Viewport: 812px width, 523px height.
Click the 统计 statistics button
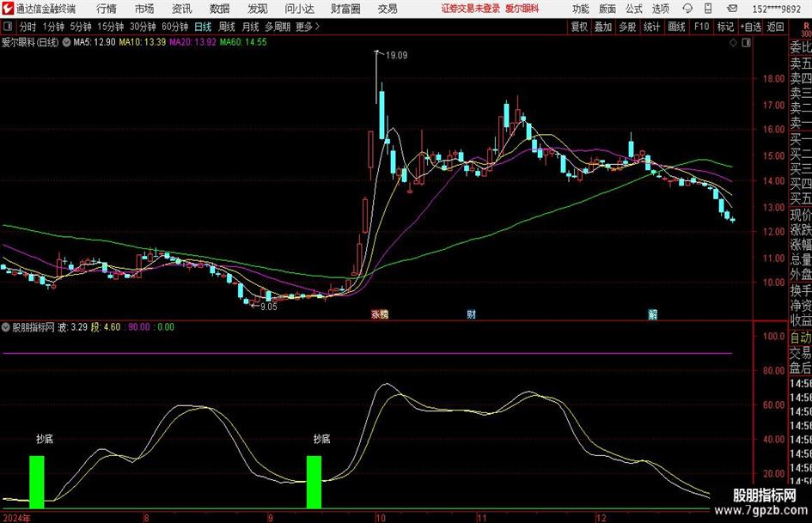pyautogui.click(x=651, y=27)
